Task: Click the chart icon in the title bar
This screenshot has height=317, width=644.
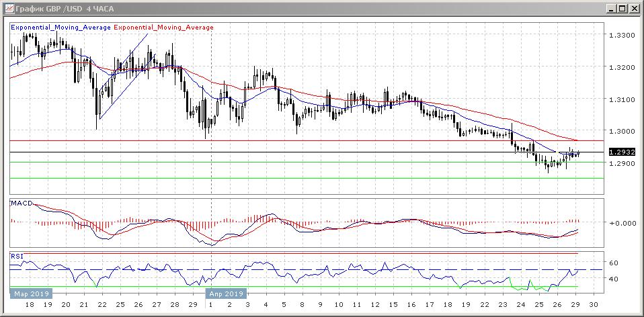Action: (x=7, y=9)
